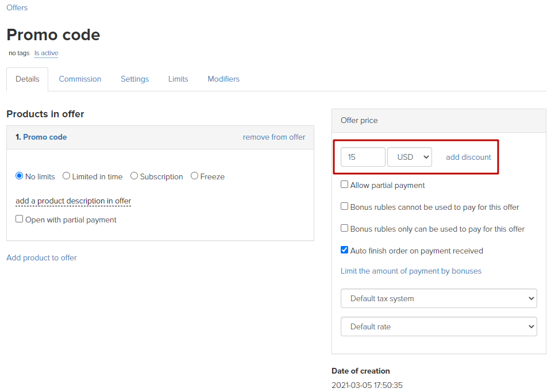555x392 pixels.
Task: Choose the Subscription radio option
Action: [x=134, y=176]
